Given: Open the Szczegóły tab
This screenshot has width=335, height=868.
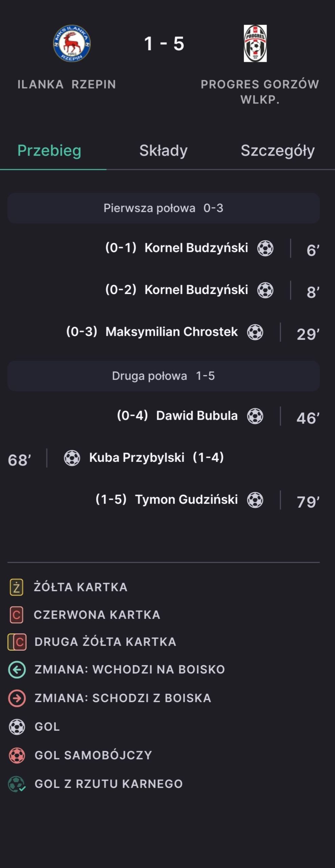Looking at the screenshot, I should [277, 151].
